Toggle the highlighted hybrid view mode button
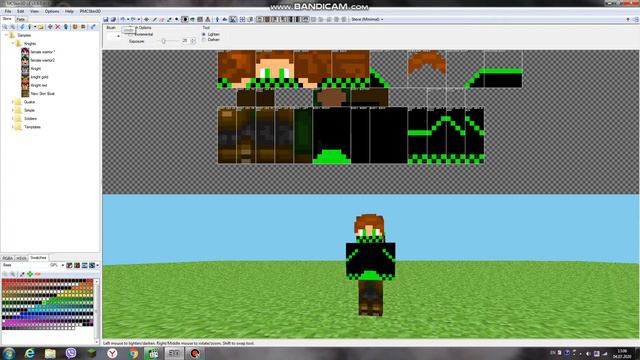This screenshot has height=360, width=640. [232, 19]
